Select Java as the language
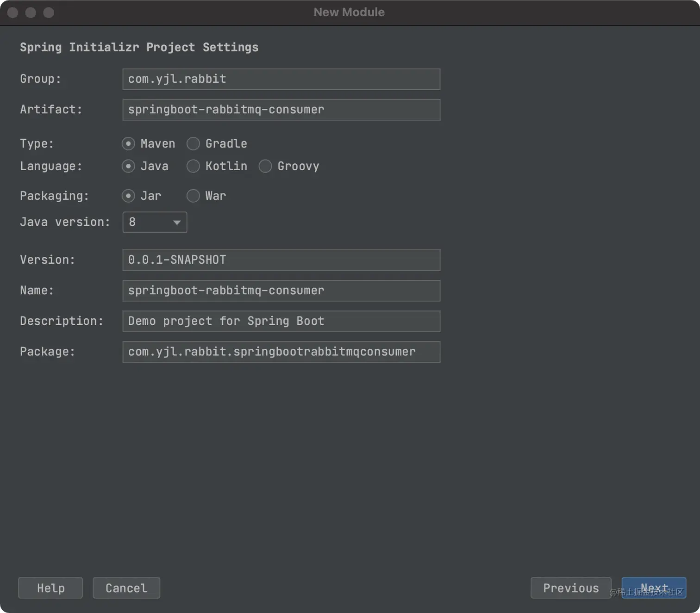 [x=128, y=166]
